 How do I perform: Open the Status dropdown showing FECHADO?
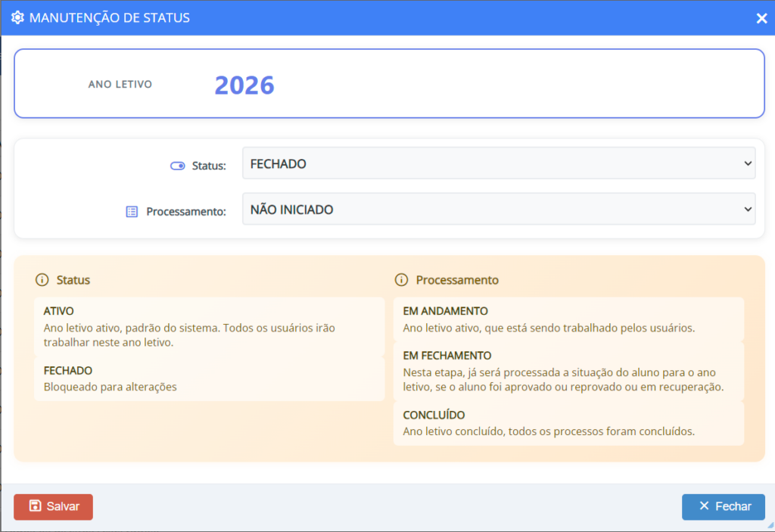[x=498, y=163]
